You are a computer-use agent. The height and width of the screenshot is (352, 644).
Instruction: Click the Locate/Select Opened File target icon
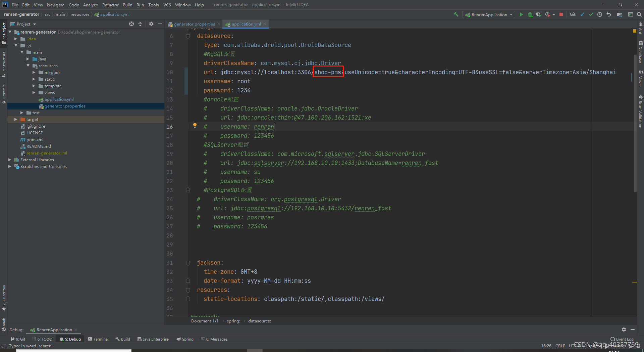131,24
